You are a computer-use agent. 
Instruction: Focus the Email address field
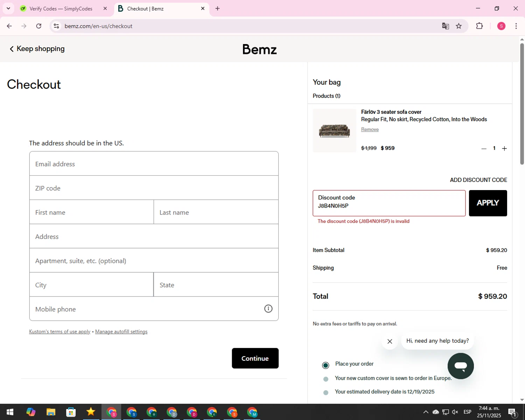[154, 164]
